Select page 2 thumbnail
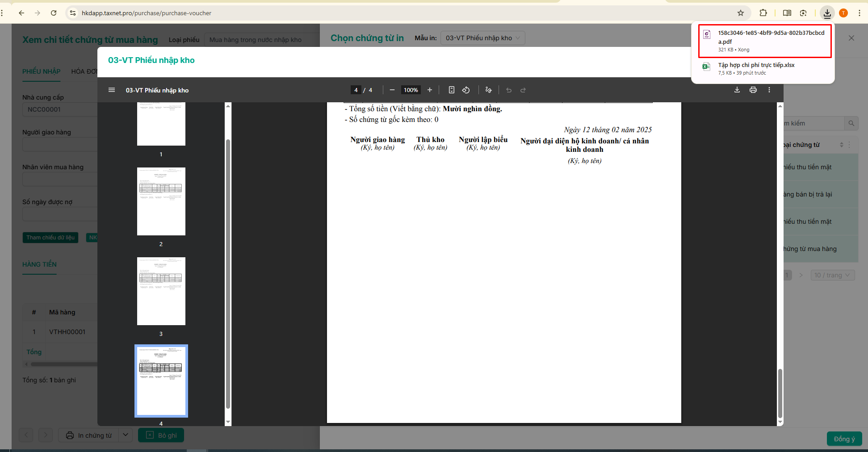The height and width of the screenshot is (452, 868). point(161,201)
